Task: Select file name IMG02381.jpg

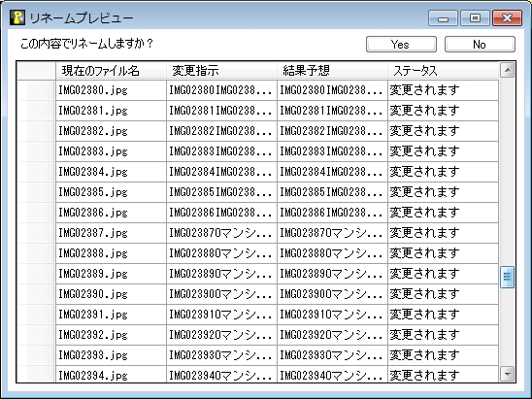Action: 112,111
